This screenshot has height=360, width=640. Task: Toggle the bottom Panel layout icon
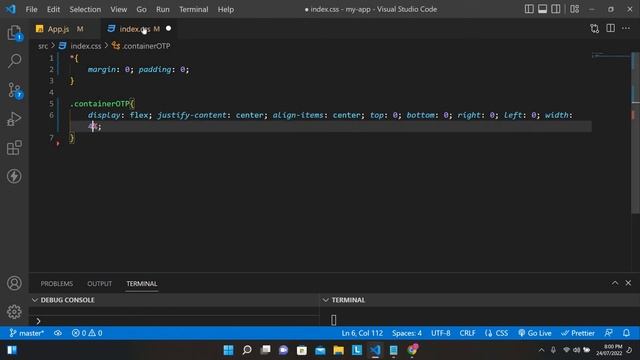coord(542,9)
